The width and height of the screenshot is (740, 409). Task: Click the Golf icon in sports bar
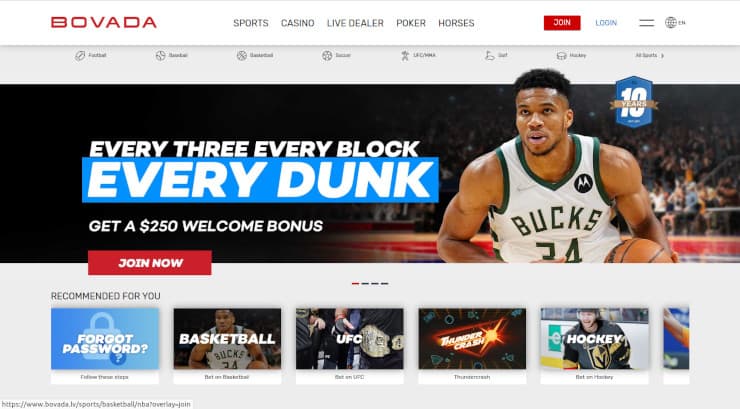[x=489, y=56]
